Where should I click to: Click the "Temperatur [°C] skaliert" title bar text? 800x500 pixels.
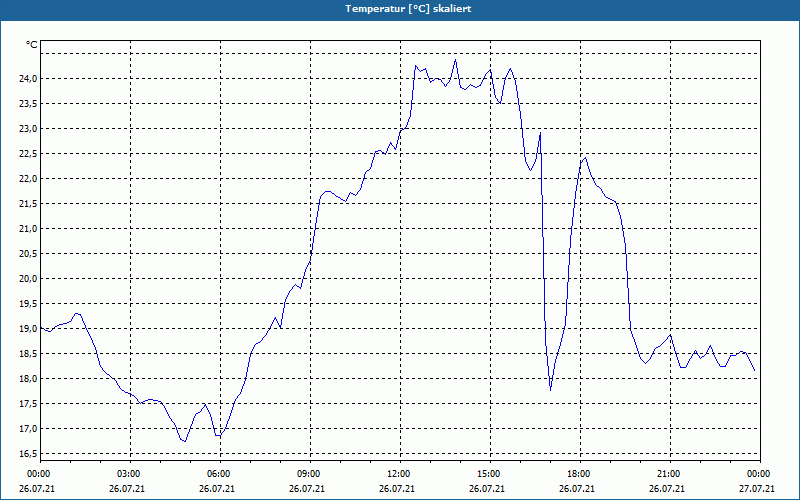point(408,9)
